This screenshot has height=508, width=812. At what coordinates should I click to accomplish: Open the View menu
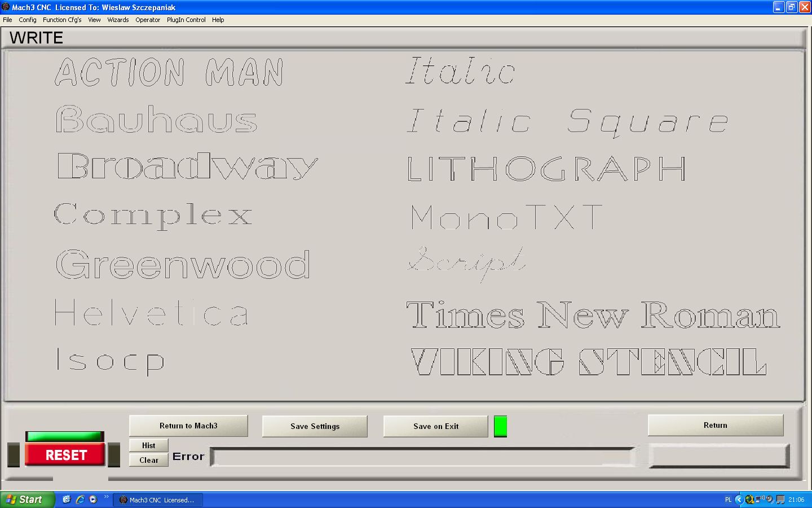click(x=94, y=20)
